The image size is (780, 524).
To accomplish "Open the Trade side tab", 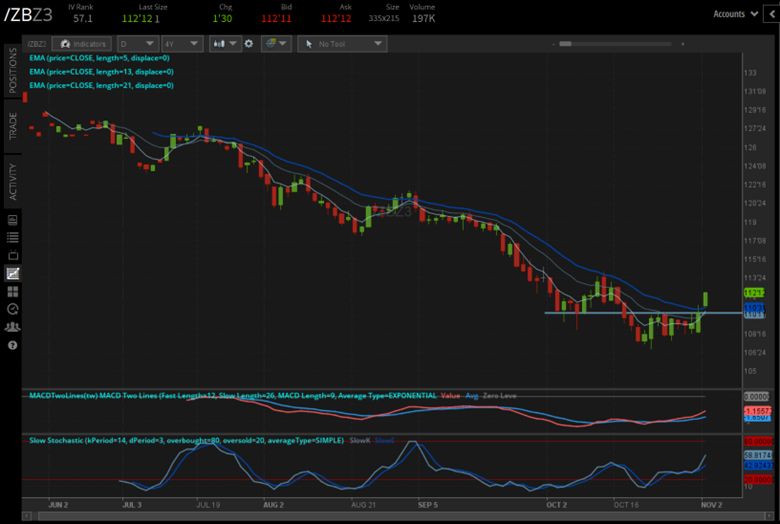I will 13,127.
